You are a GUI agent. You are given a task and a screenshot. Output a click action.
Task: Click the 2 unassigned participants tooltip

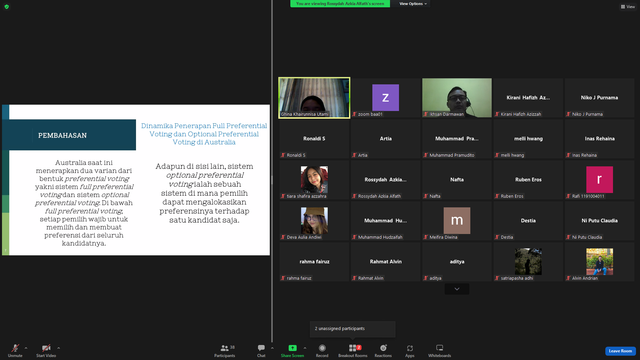pos(353,329)
